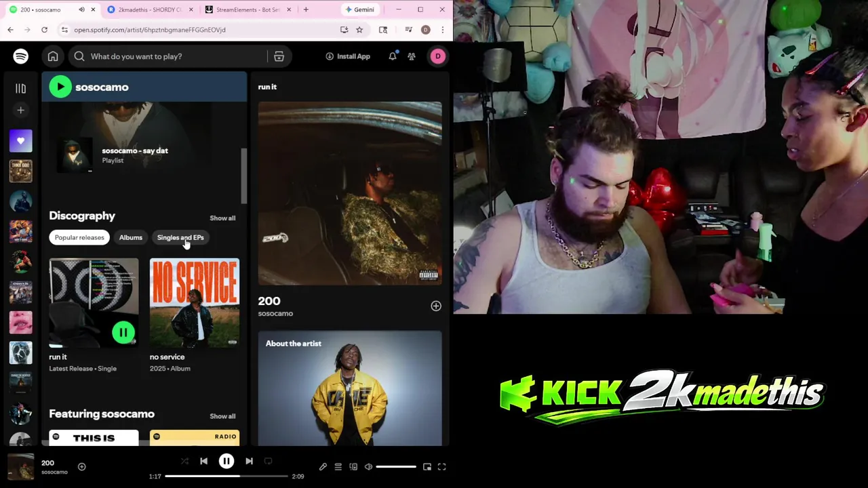868x488 pixels.
Task: Open Google Lens search icon in Chrome toolbar
Action: 383,30
